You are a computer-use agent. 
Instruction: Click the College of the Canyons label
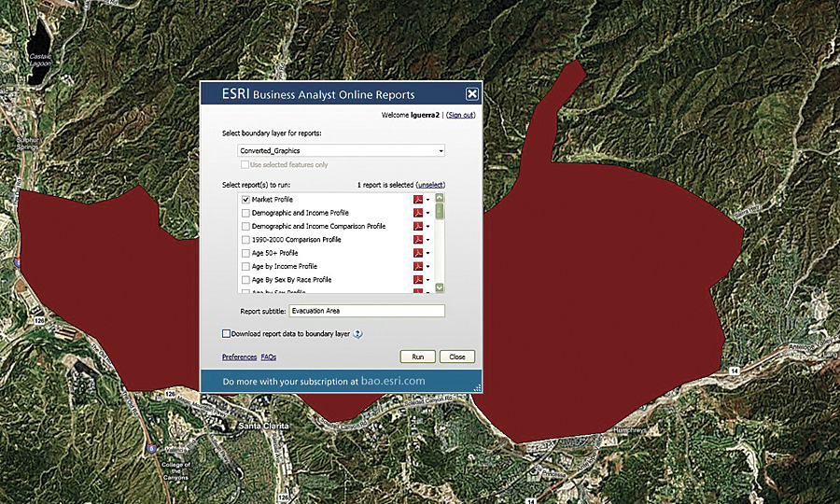click(175, 470)
